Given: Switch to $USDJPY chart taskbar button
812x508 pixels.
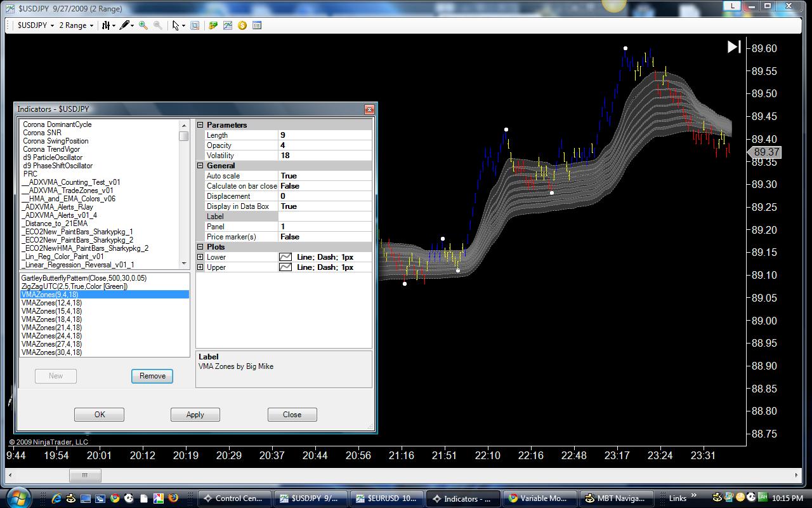Looking at the screenshot, I should pyautogui.click(x=310, y=498).
